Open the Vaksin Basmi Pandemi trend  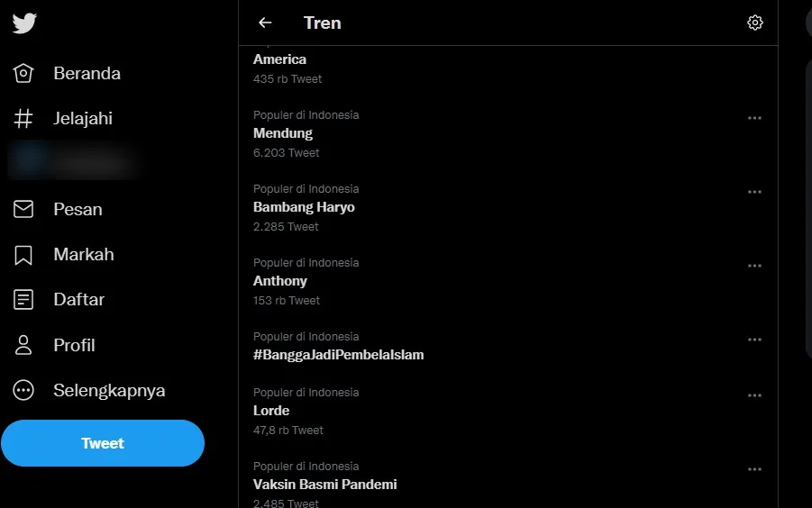[x=325, y=485]
